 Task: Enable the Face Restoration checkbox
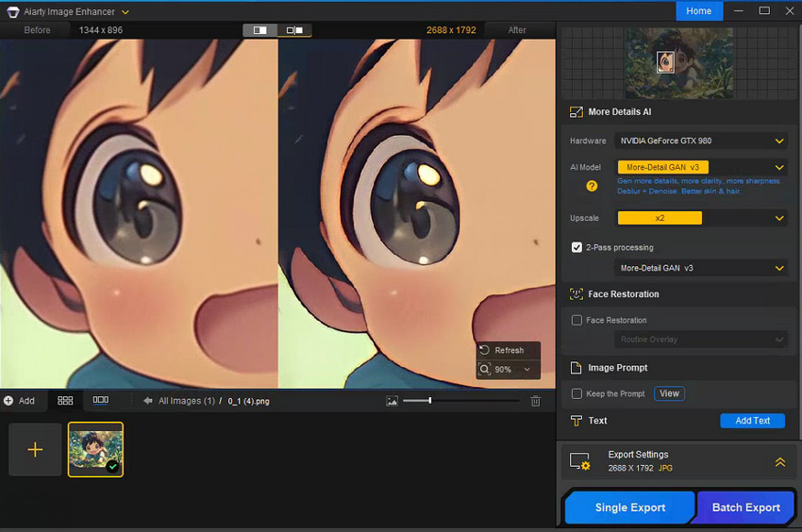tap(576, 320)
